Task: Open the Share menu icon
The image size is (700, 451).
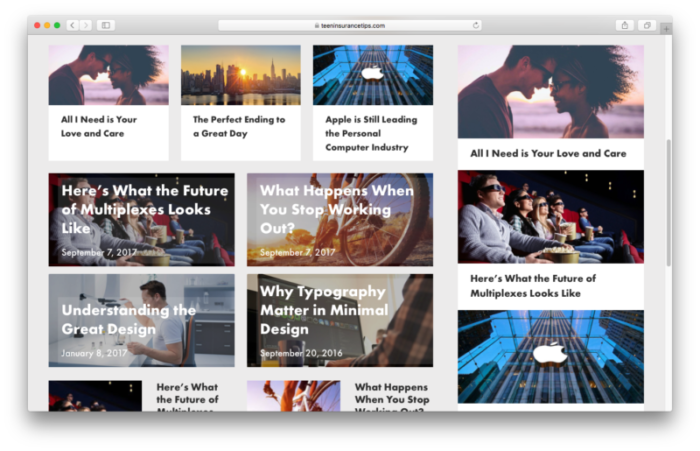Action: tap(625, 25)
